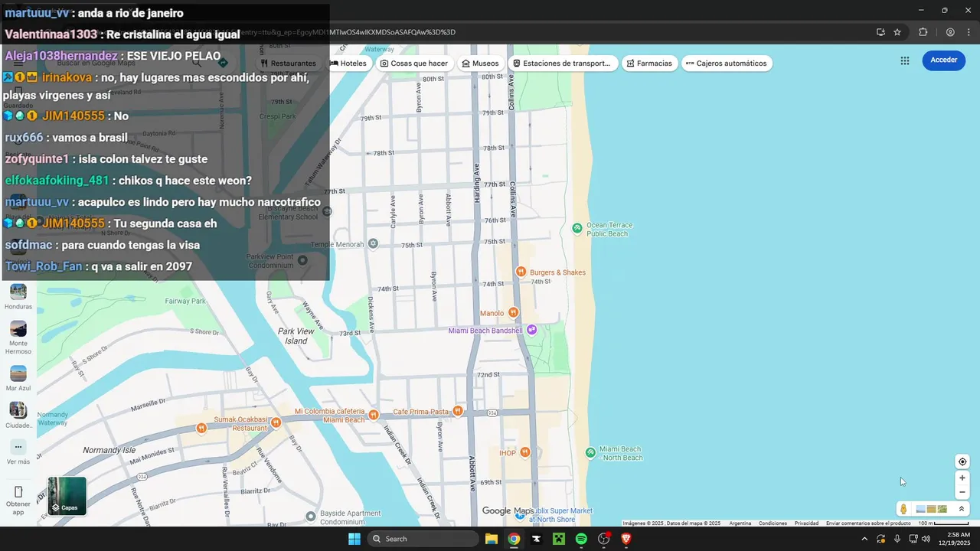
Task: Toggle the Capas layers thumbnail
Action: pos(67,496)
